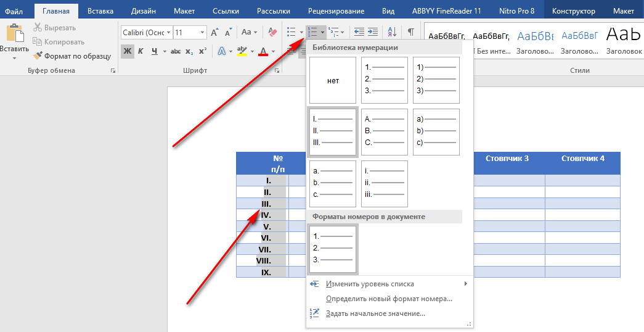Select the uppercase Roman numeral numbering thumbnail
This screenshot has height=332, width=644.
pos(333,132)
